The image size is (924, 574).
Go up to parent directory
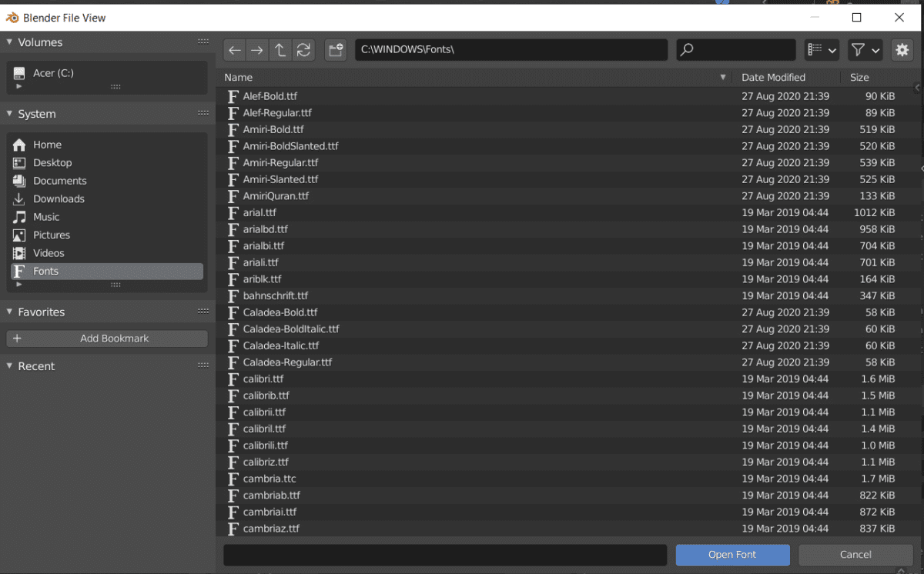280,50
